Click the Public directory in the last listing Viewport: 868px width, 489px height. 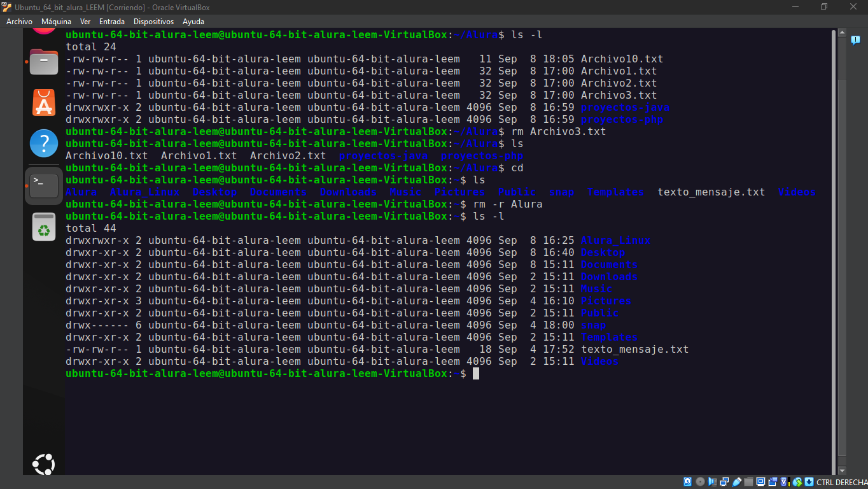tap(599, 313)
